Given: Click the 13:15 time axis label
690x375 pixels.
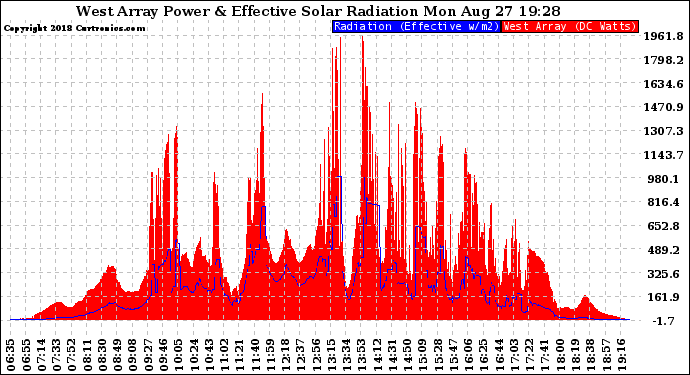Looking at the screenshot, I should click(332, 355).
